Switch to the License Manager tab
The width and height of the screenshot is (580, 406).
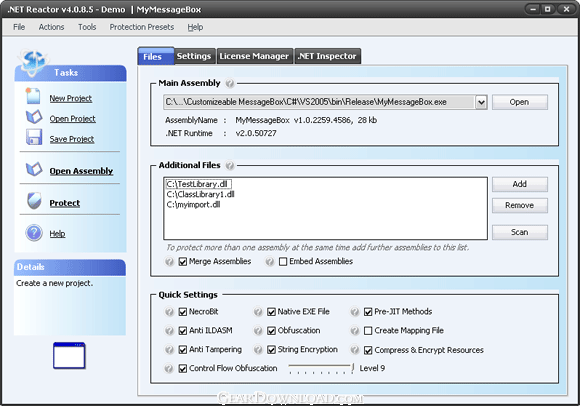254,56
